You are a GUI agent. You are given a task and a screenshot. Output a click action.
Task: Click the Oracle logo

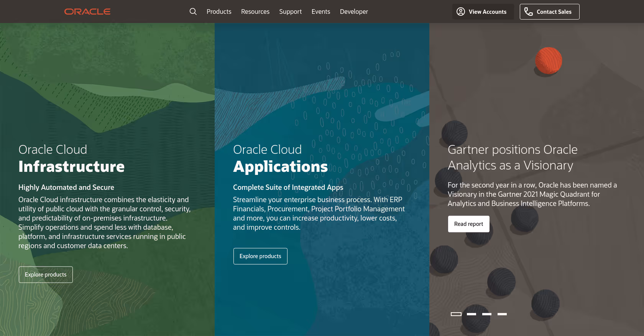(87, 12)
